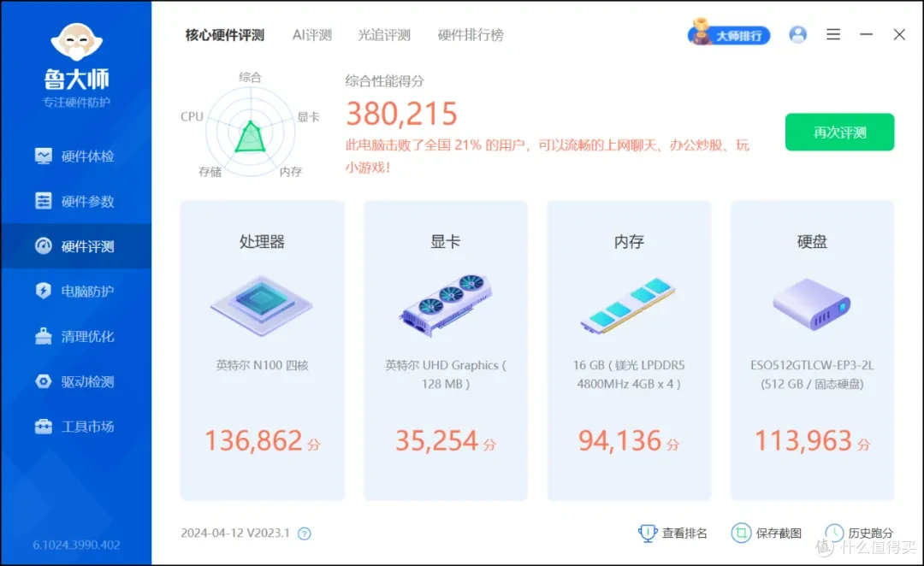Launch 清理优化 cleanup tool
The width and height of the screenshot is (924, 566).
77,336
